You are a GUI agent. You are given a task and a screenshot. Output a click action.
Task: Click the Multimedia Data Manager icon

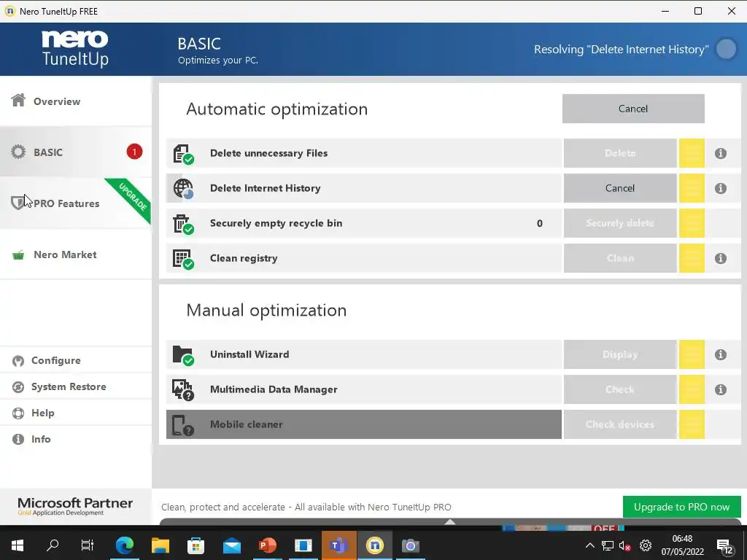[183, 390]
